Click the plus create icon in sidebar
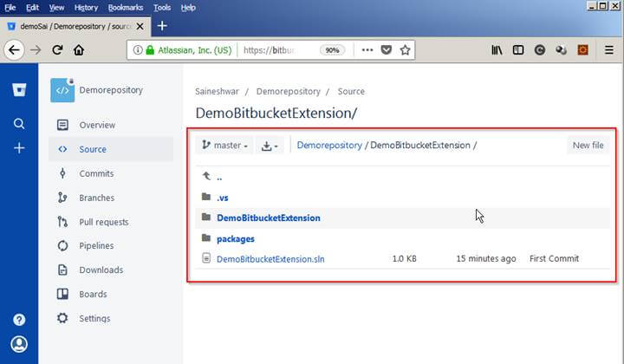The width and height of the screenshot is (624, 364). [19, 148]
